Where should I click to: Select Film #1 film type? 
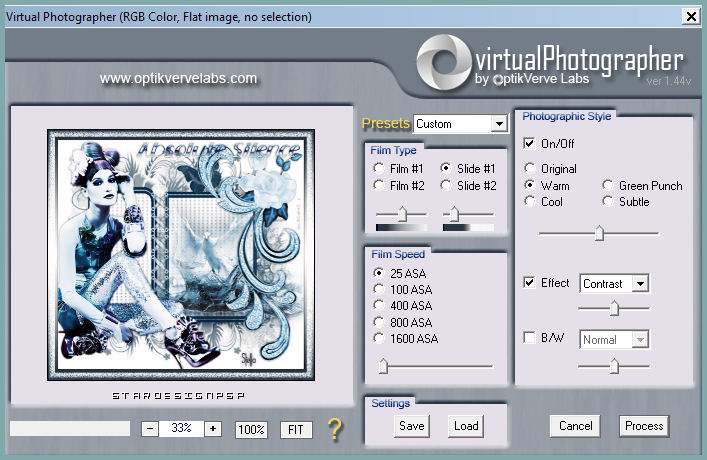click(x=378, y=168)
